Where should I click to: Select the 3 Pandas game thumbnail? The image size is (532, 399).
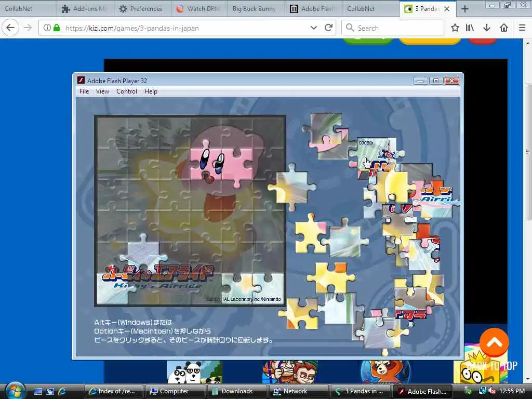[194, 372]
